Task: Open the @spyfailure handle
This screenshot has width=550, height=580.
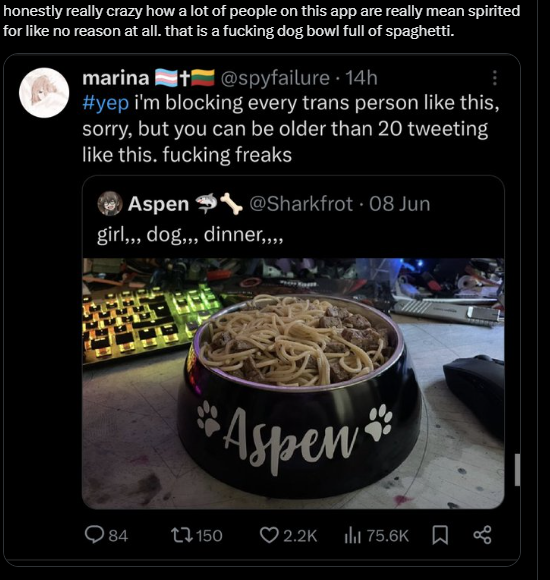Action: [275, 78]
